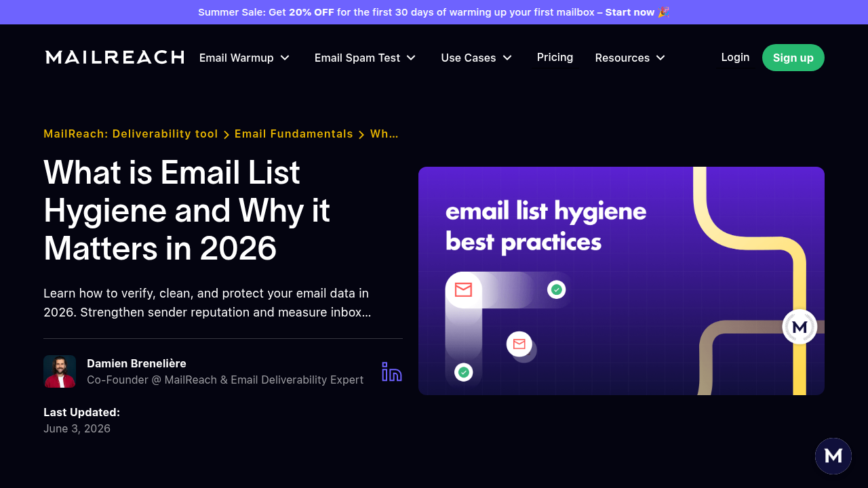Open the Use Cases menu label
Screen dimensions: 868x488
(x=469, y=58)
